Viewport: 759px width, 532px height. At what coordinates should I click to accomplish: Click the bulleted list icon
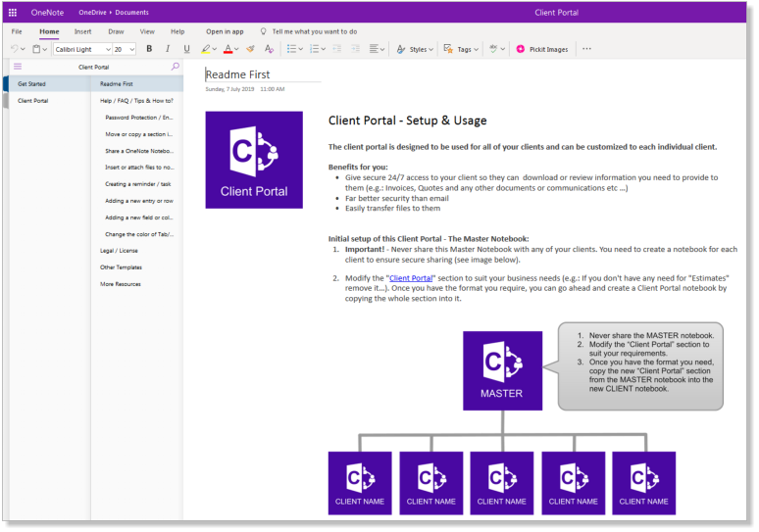[x=291, y=49]
